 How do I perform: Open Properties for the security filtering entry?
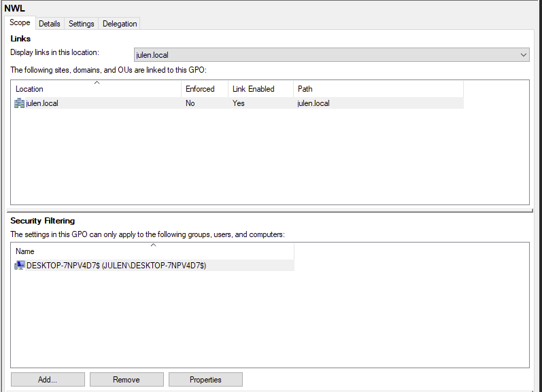click(x=205, y=380)
